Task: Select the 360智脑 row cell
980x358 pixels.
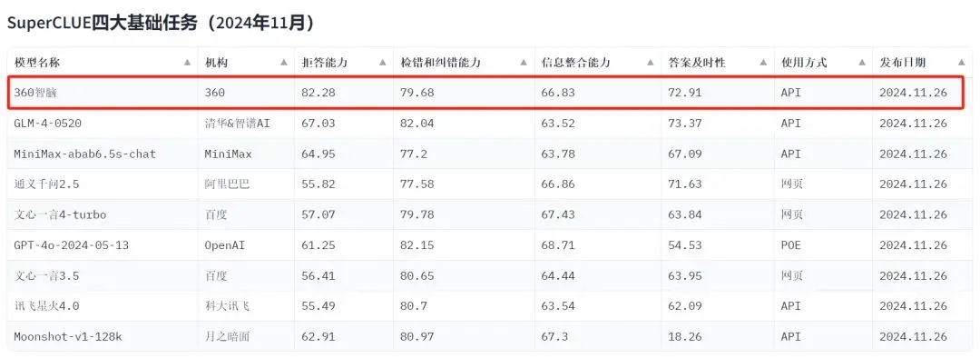Action: (103, 93)
